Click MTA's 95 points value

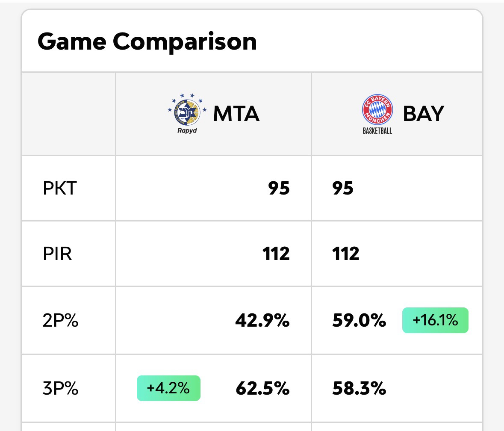tap(279, 189)
